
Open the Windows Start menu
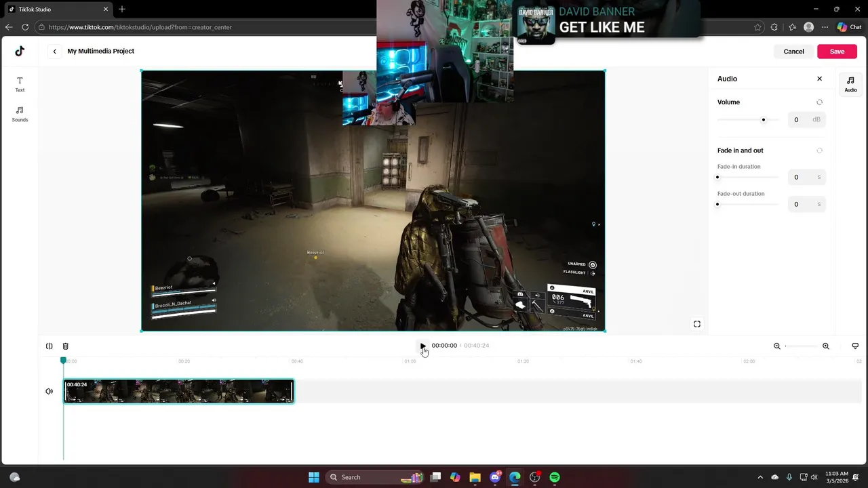coord(314,477)
